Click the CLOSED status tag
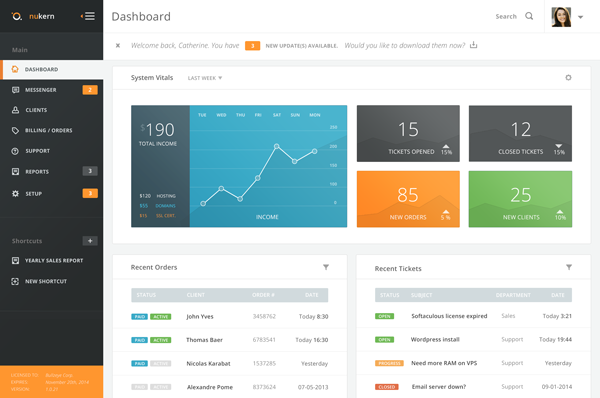The image size is (600, 398). point(386,387)
